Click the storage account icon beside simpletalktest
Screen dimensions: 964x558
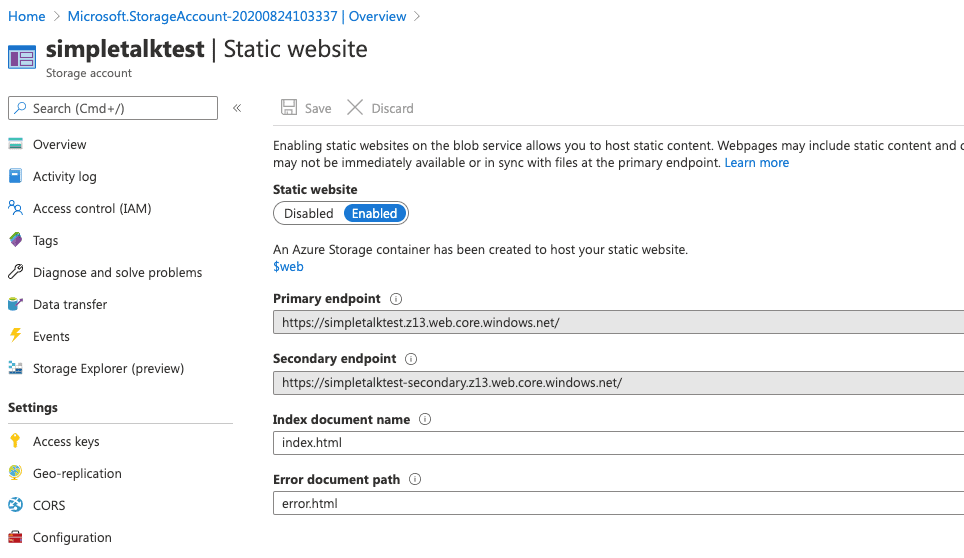[22, 58]
